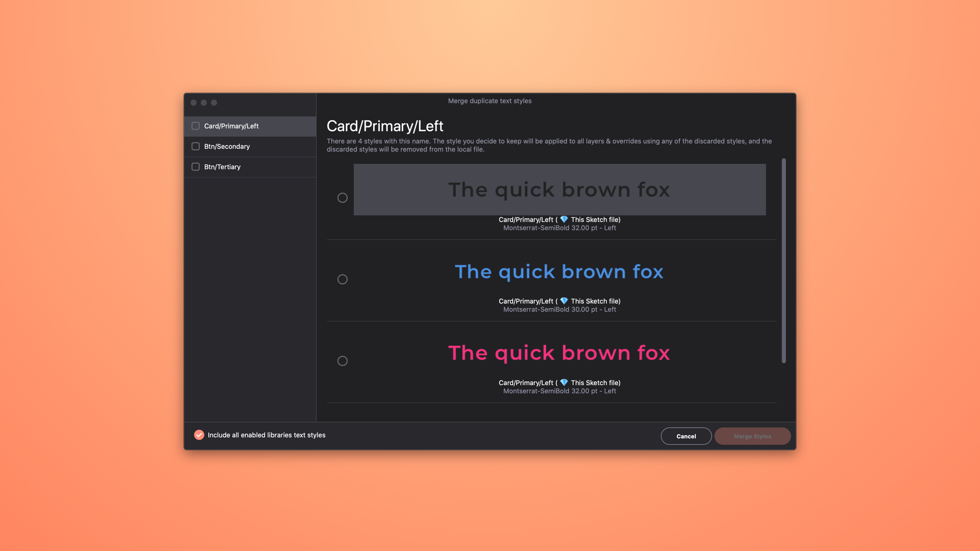The width and height of the screenshot is (980, 551).
Task: Check the Card/Primary/Left checkbox
Action: pos(195,126)
